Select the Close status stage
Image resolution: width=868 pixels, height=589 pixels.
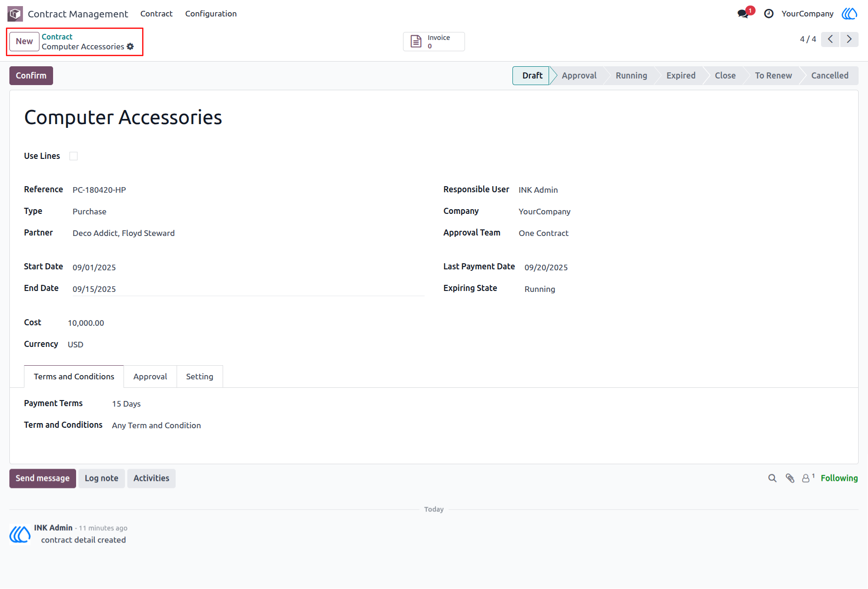(x=725, y=76)
